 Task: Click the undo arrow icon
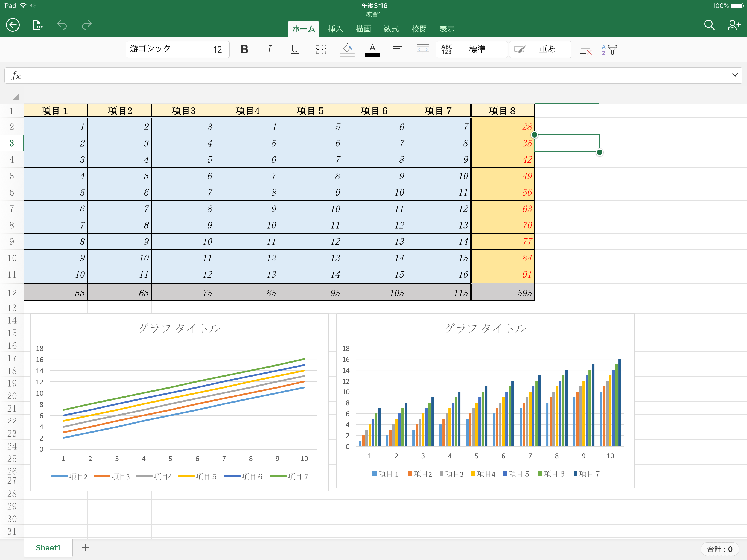pos(62,25)
